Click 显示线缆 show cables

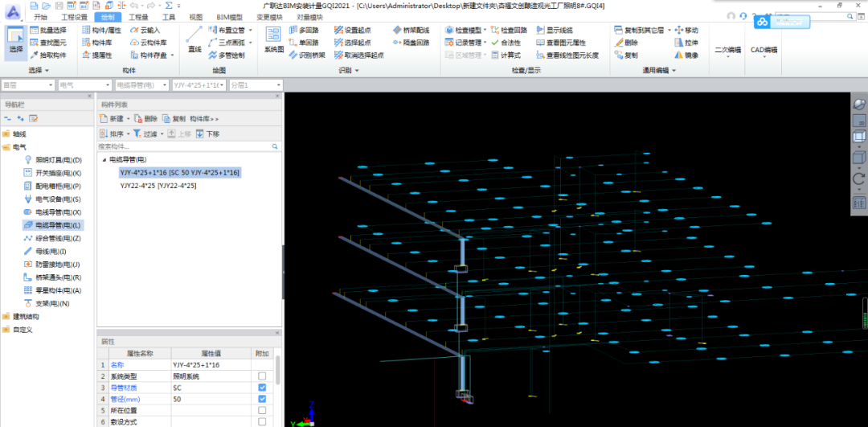[x=555, y=30]
